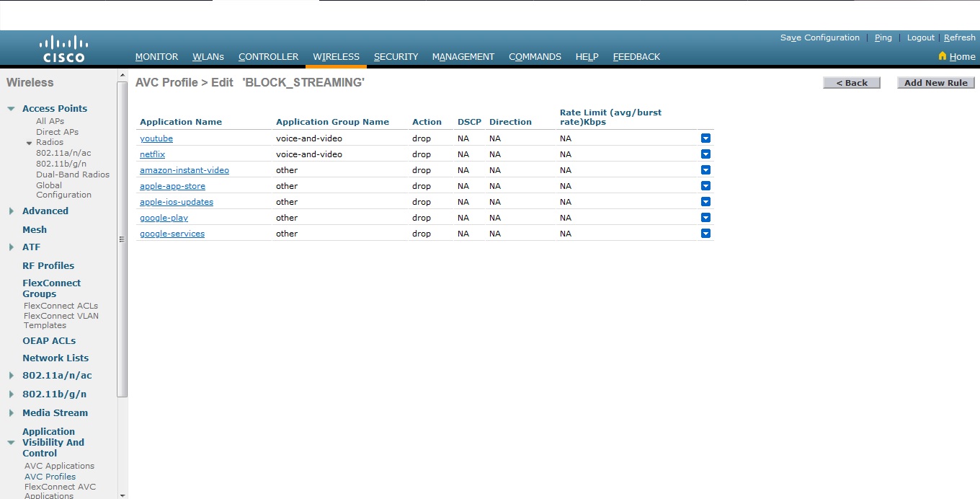Click the Add New Rule button
This screenshot has height=499, width=980.
(935, 82)
